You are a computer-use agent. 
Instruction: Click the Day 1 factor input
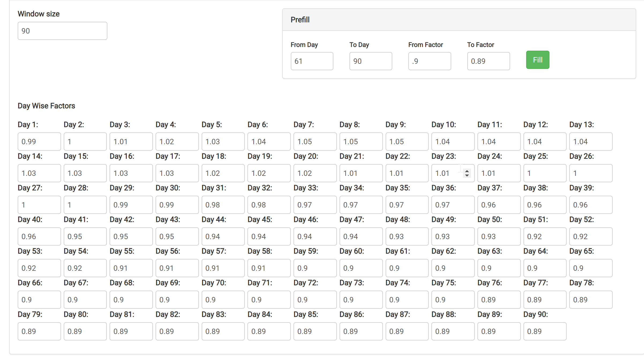[x=39, y=142]
